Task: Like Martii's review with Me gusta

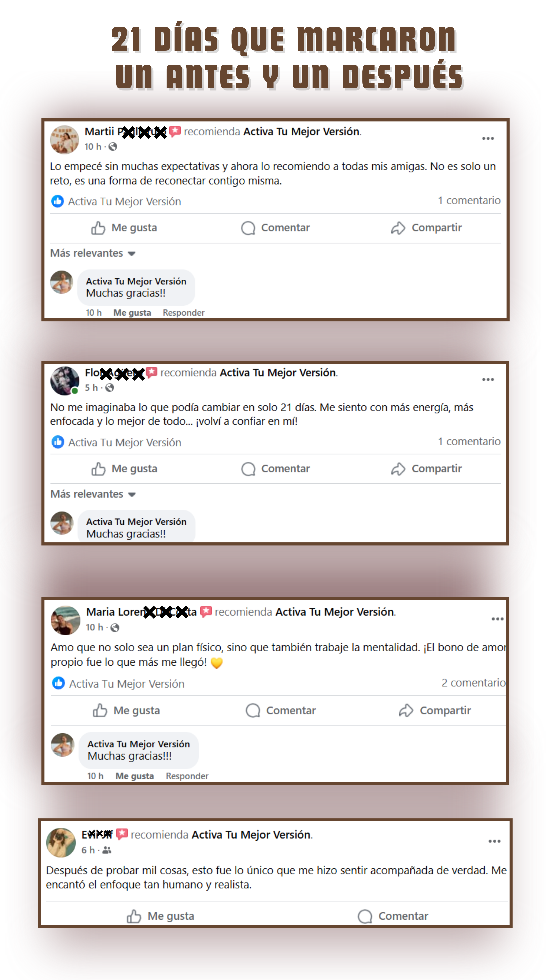Action: (124, 228)
